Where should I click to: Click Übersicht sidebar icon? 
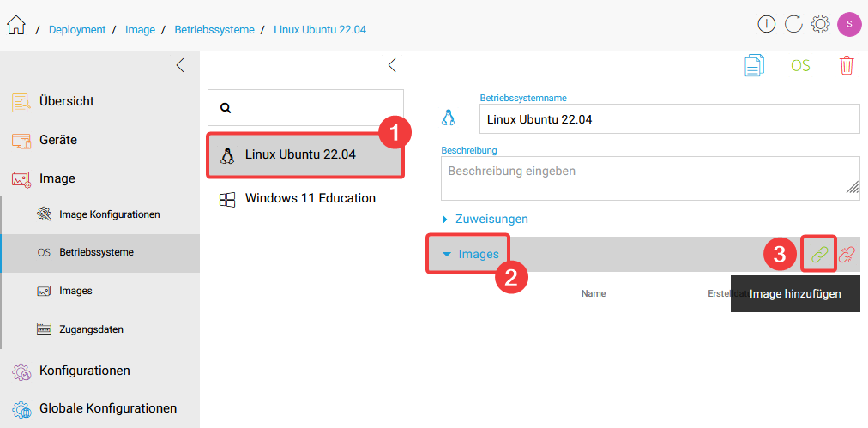click(x=21, y=102)
